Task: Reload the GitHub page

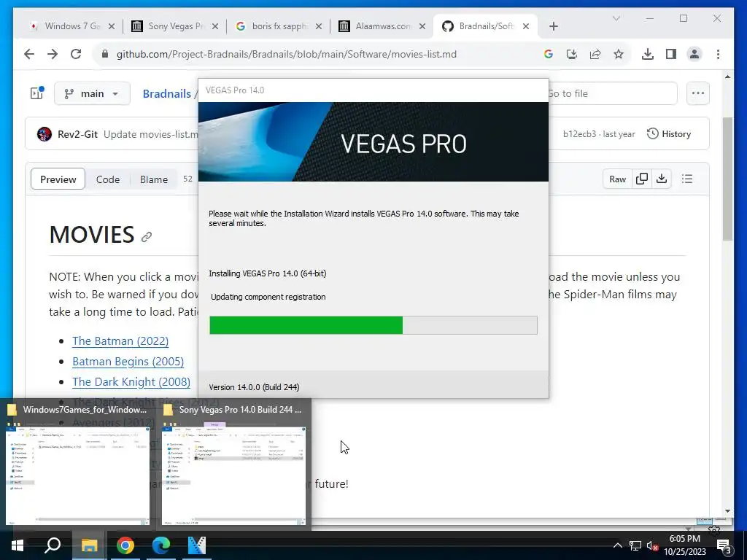Action: click(x=76, y=54)
